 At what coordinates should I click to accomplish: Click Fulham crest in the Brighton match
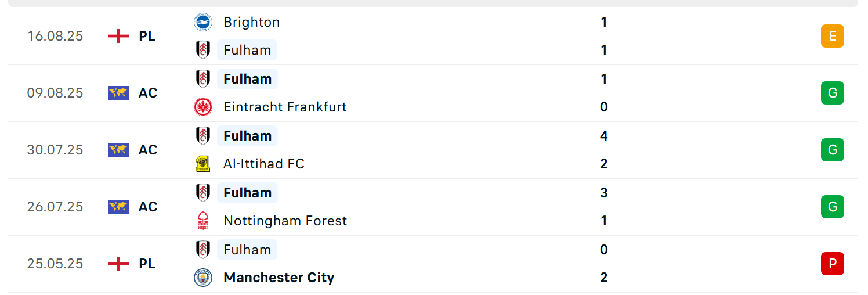tap(203, 50)
